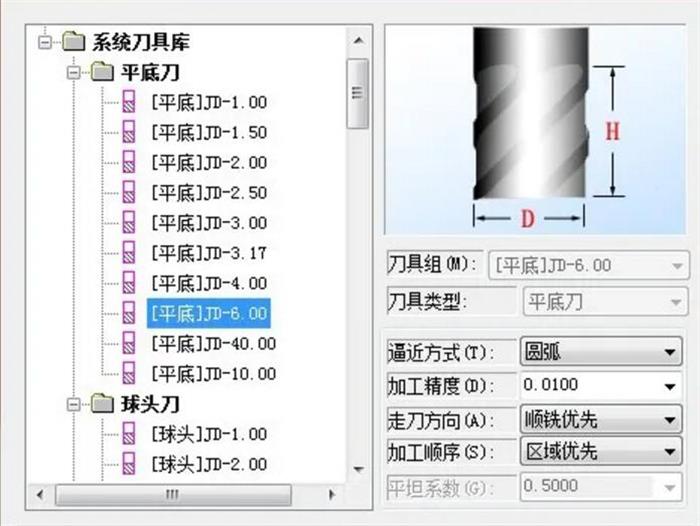700x526 pixels.
Task: Click the 系统刀具库 root label
Action: [141, 42]
